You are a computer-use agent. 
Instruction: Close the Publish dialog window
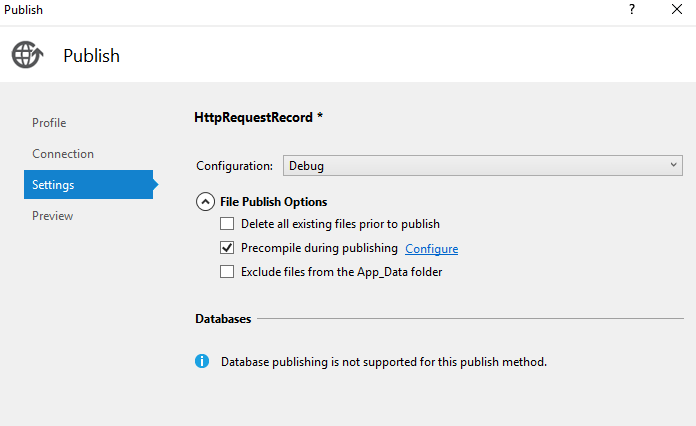(677, 9)
